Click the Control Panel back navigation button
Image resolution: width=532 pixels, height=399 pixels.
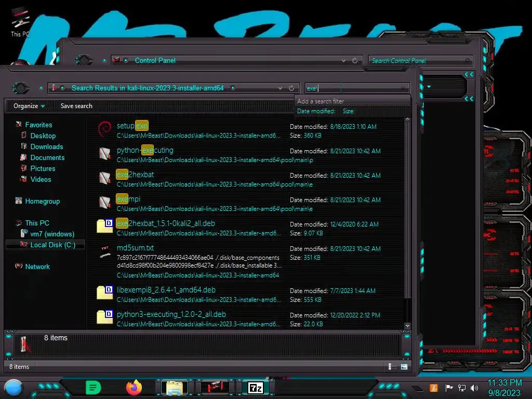[x=84, y=60]
